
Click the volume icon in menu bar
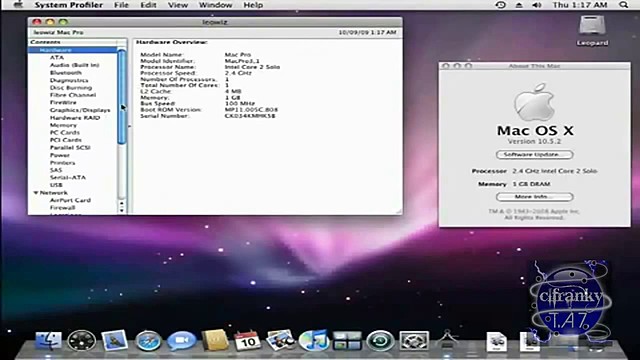[x=537, y=5]
